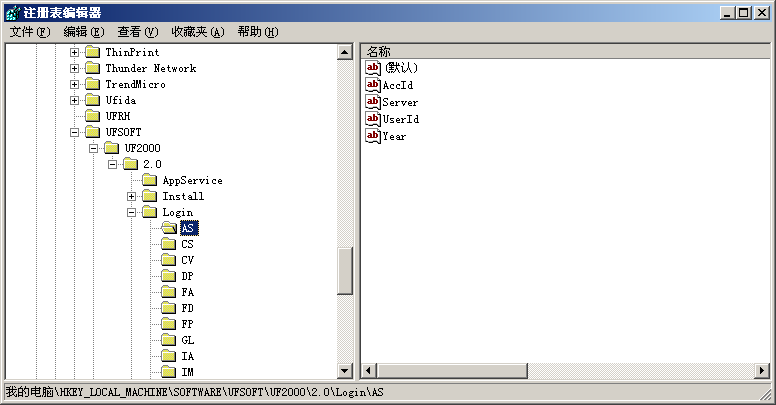
Task: Click the string icon beside (默认)
Action: tap(373, 68)
